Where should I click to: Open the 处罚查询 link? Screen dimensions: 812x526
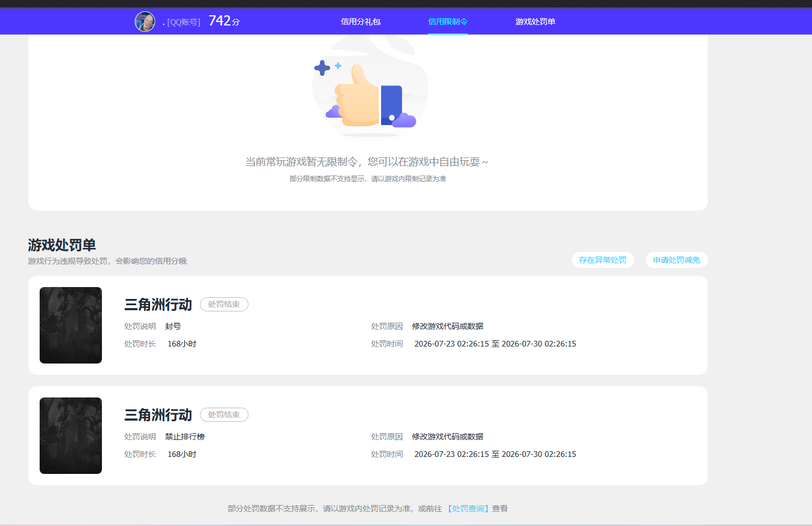468,508
